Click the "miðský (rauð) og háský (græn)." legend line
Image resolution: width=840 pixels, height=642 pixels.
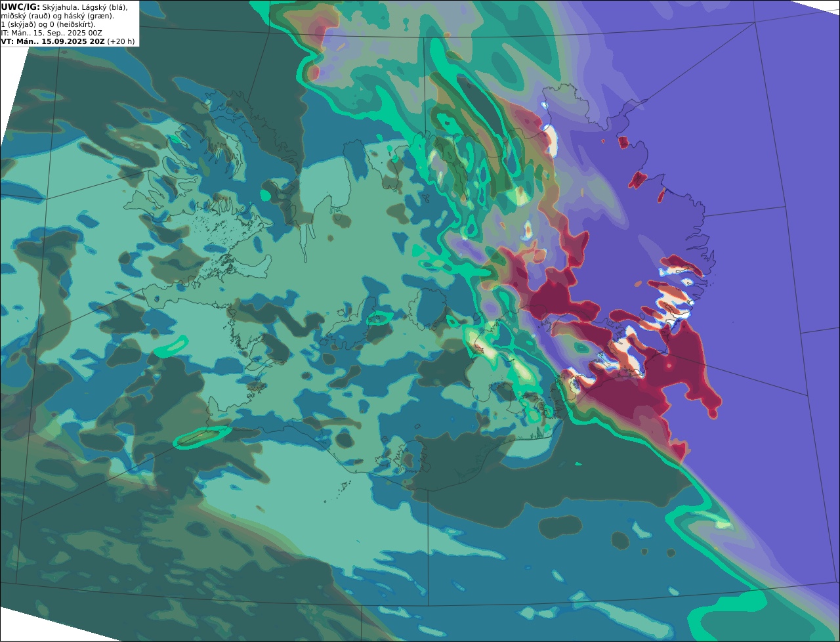tap(57, 16)
